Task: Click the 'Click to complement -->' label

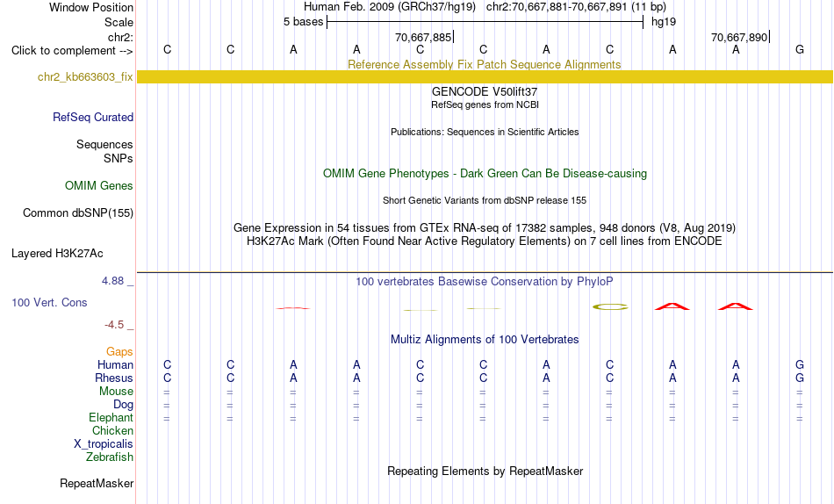Action: point(72,51)
